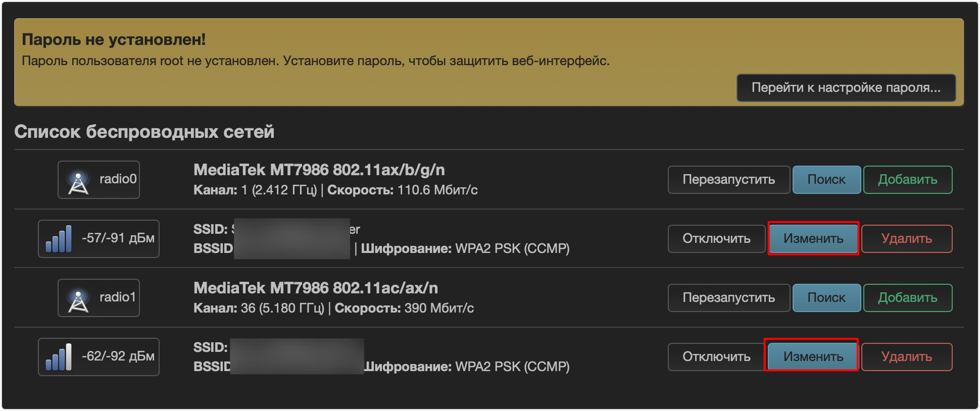Disable the 2.4 GHz network with -57/-91 dBm
This screenshot has height=411, width=980.
pyautogui.click(x=716, y=239)
